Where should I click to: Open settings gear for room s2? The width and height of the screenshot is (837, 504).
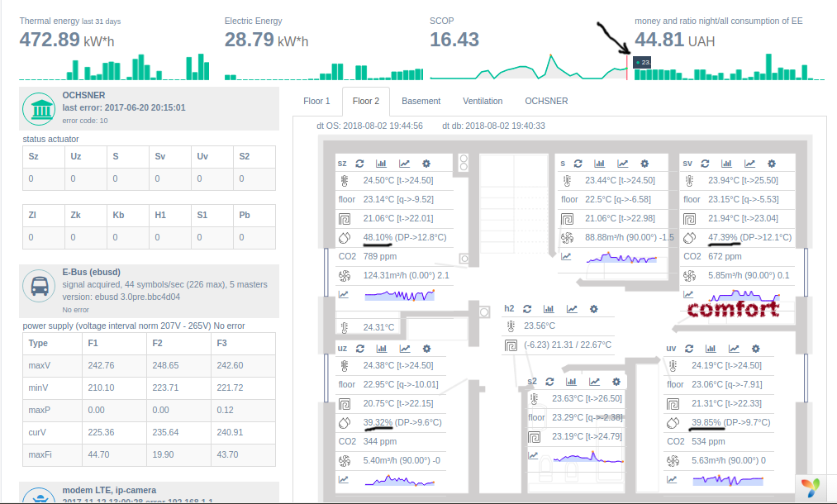tap(616, 382)
